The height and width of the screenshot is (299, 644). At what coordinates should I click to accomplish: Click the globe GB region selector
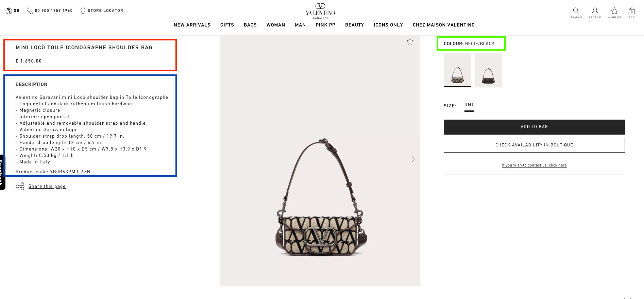(13, 11)
